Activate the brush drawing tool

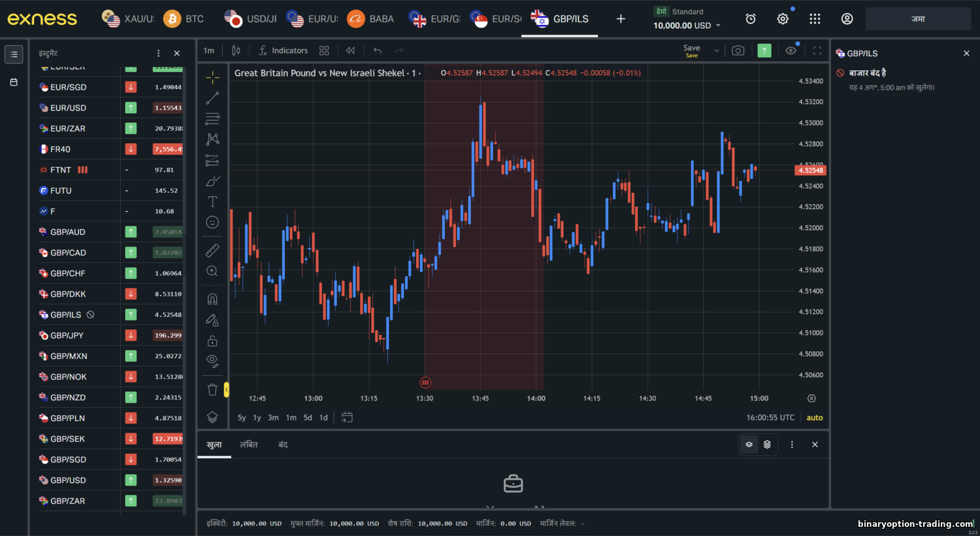pos(212,181)
